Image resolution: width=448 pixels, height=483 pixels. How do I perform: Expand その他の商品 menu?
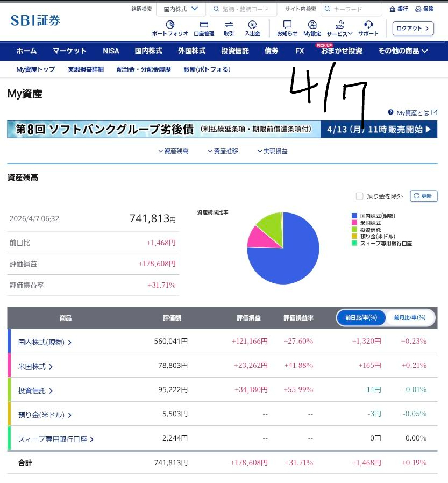403,51
